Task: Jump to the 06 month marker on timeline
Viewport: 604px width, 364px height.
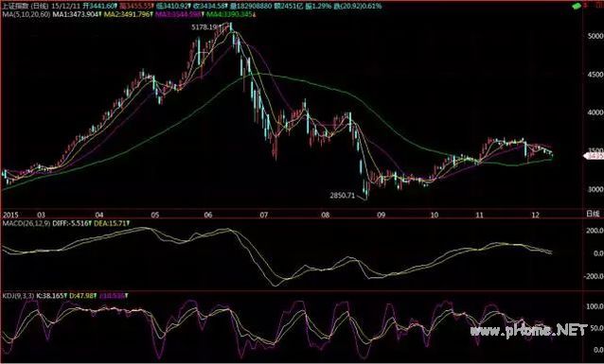Action: (x=208, y=216)
